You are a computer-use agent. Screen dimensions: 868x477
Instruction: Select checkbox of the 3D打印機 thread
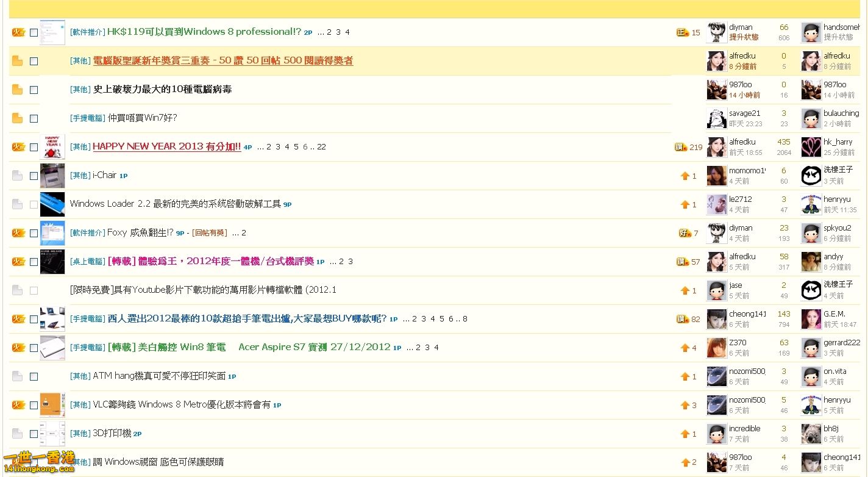pos(34,434)
